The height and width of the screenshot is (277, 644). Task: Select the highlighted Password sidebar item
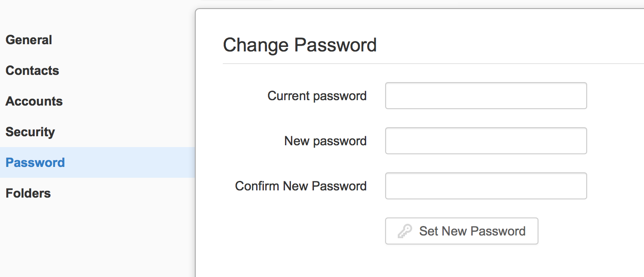(97, 162)
